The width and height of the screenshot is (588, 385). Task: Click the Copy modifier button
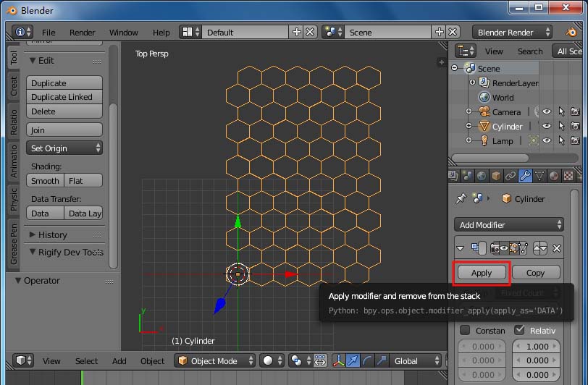(x=535, y=273)
